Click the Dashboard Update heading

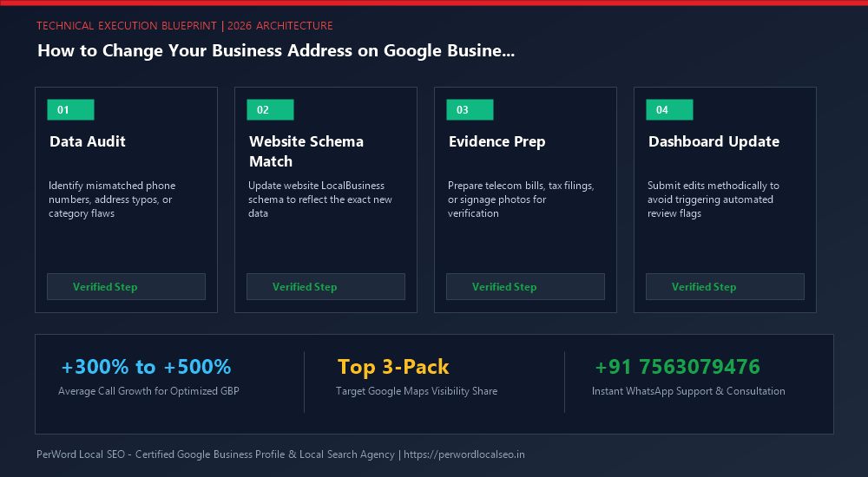713,141
